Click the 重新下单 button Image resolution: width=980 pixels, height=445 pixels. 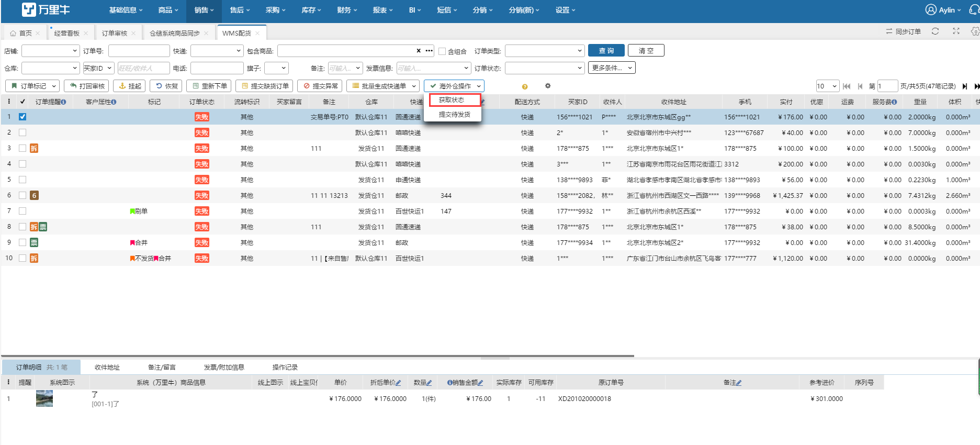(209, 86)
